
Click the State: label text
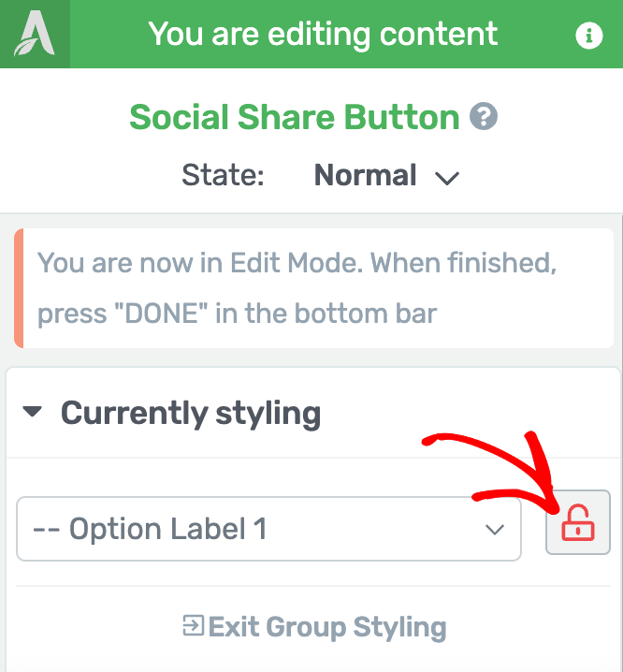point(223,175)
